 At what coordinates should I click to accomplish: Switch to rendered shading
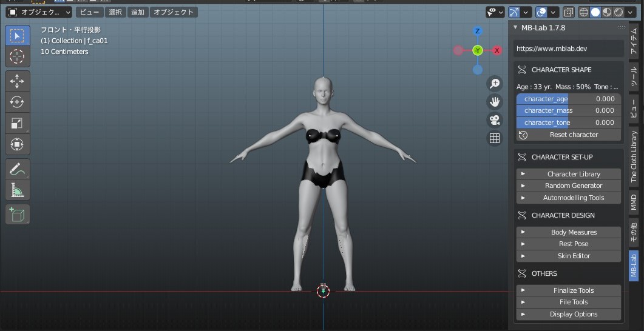(619, 12)
